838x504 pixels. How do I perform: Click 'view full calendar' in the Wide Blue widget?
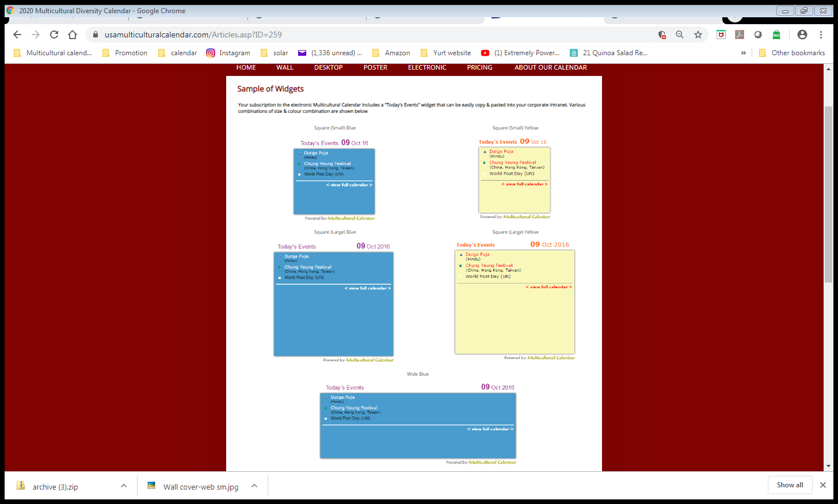click(490, 429)
